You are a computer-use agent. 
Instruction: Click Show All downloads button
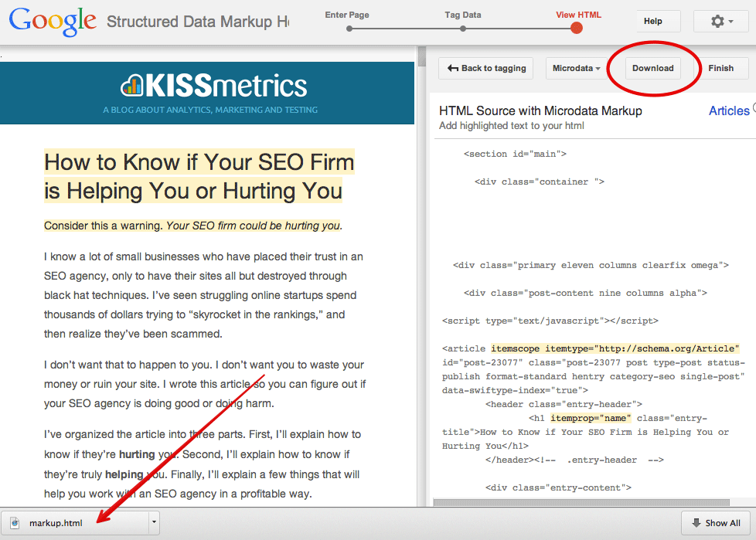coord(716,523)
